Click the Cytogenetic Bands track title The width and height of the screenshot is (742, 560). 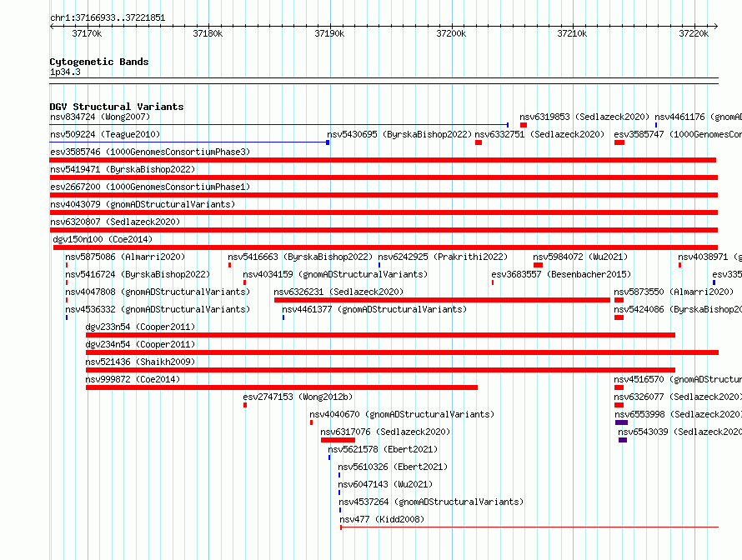point(99,62)
